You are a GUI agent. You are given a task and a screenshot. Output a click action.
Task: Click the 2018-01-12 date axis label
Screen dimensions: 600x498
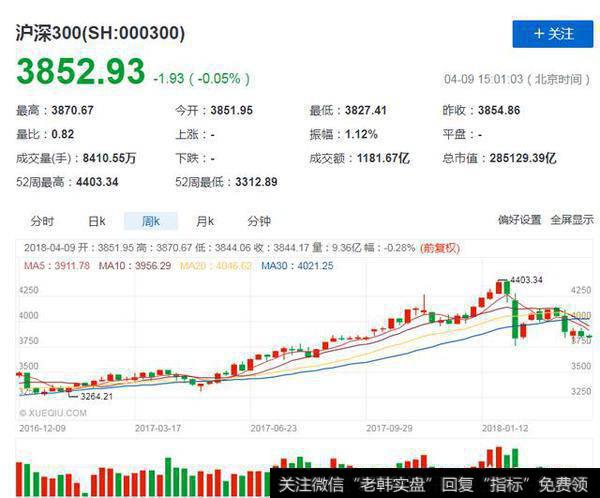click(505, 428)
